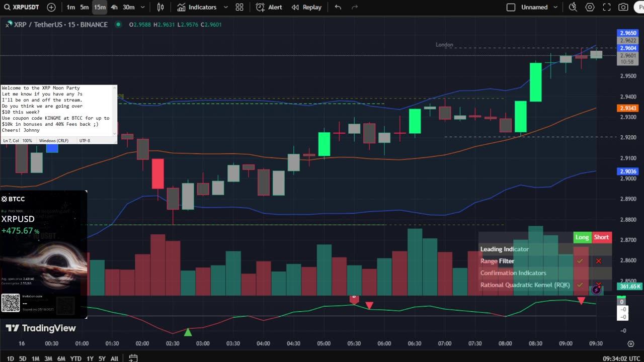Click the Long header in indicator table
The image size is (644, 362).
coord(582,237)
